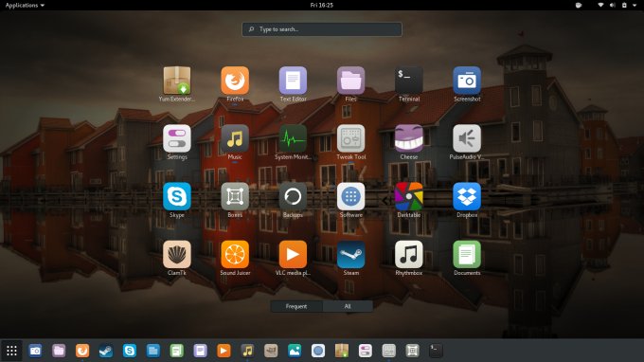Viewport: 644px width, 362px height.
Task: Launch Terminal from the app grid
Action: [x=409, y=81]
